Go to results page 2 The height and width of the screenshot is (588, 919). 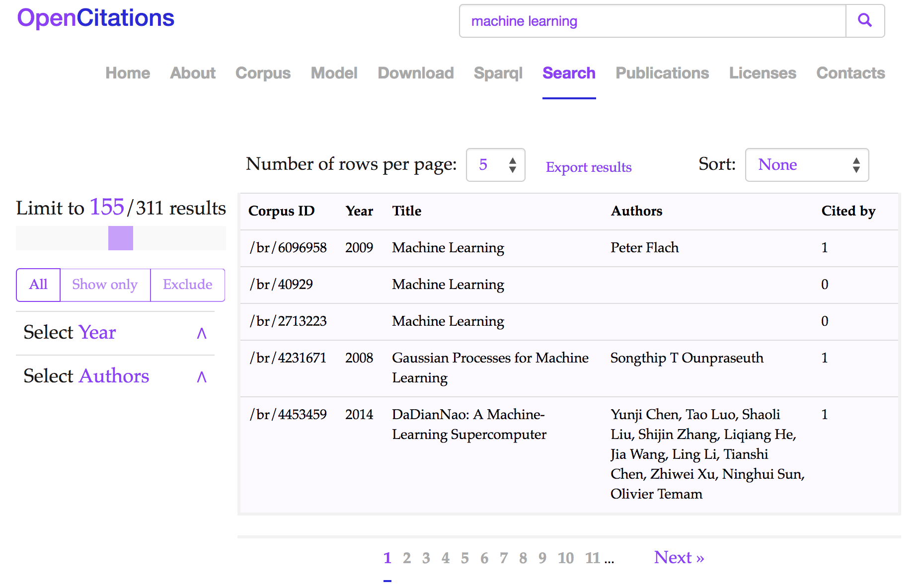(407, 558)
